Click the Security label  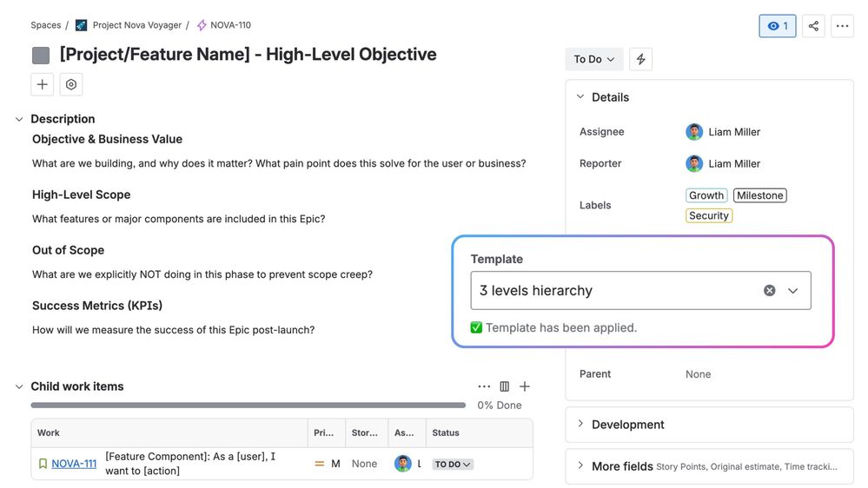pyautogui.click(x=709, y=216)
